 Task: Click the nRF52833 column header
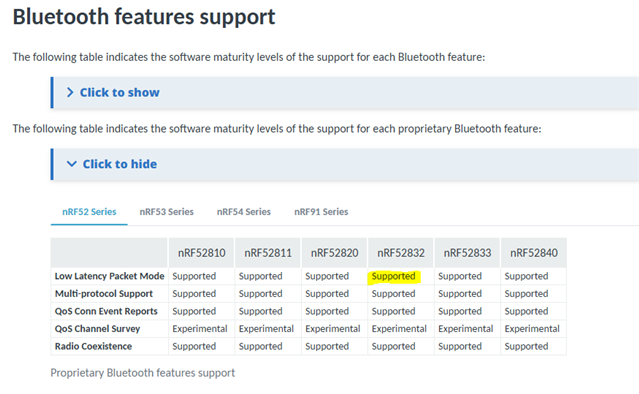pyautogui.click(x=467, y=253)
